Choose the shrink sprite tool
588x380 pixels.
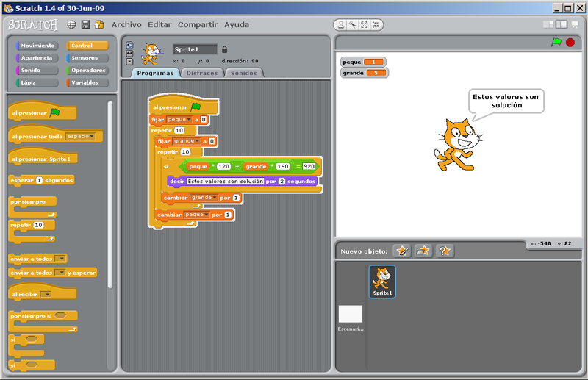pyautogui.click(x=376, y=24)
